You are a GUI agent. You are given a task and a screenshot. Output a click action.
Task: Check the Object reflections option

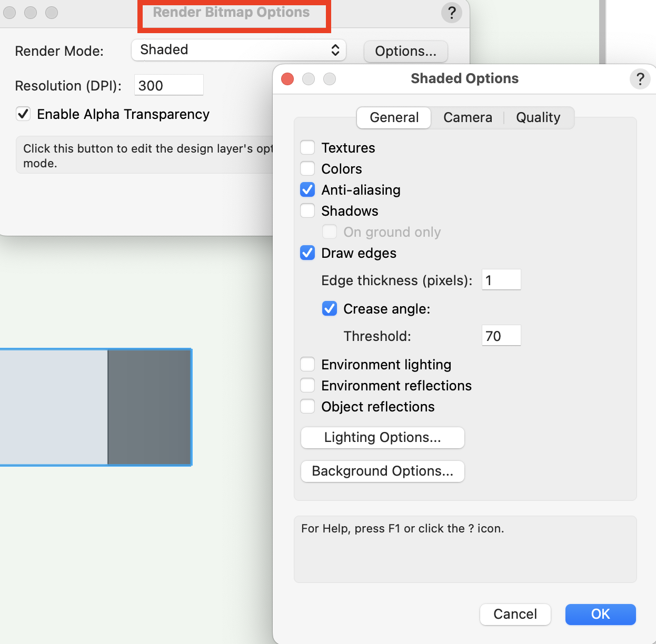[307, 407]
